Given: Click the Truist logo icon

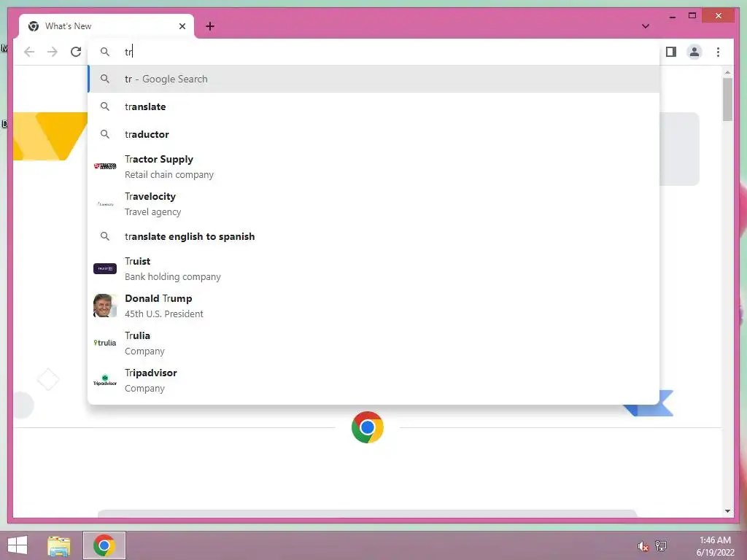Looking at the screenshot, I should click(105, 268).
